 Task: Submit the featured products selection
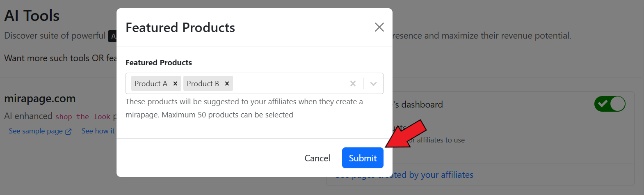pos(363,158)
